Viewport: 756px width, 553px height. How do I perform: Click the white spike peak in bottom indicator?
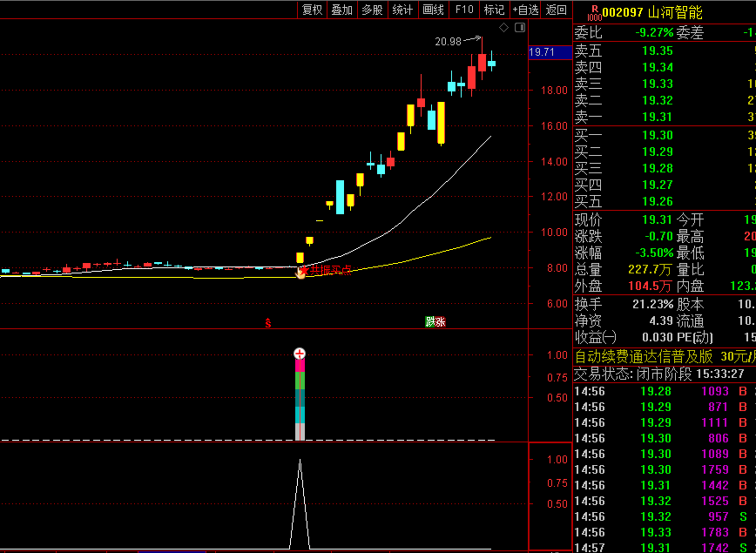(300, 461)
